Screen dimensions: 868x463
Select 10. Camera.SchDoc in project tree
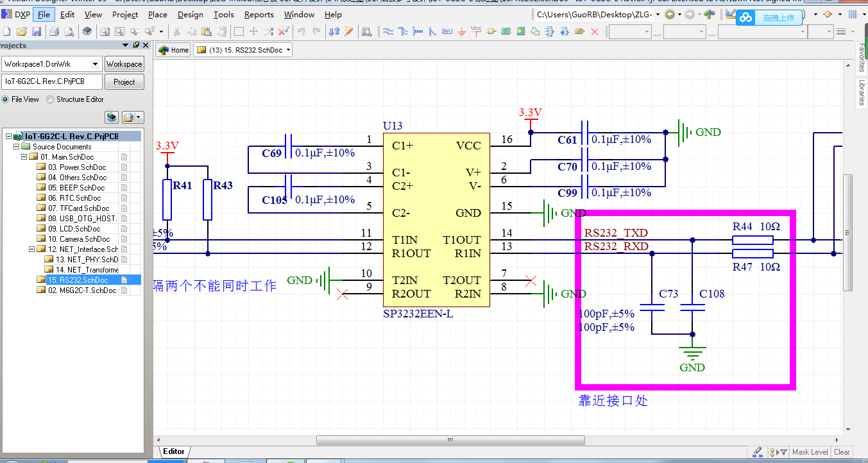pos(79,239)
